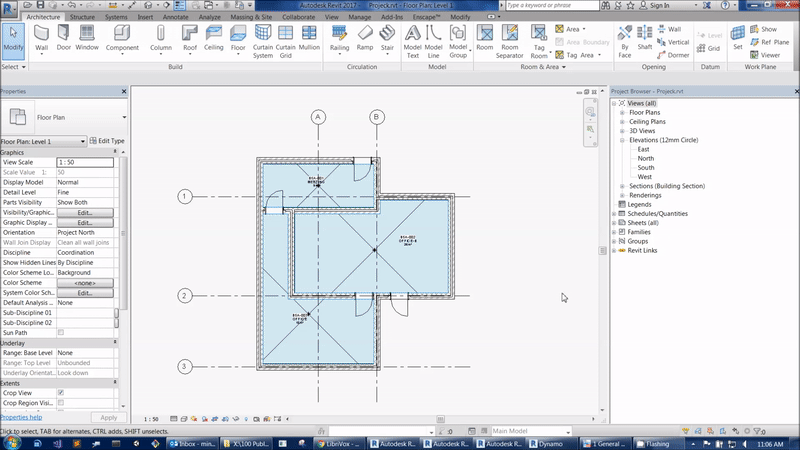800x450 pixels.
Task: Open the Properties help link
Action: point(21,417)
